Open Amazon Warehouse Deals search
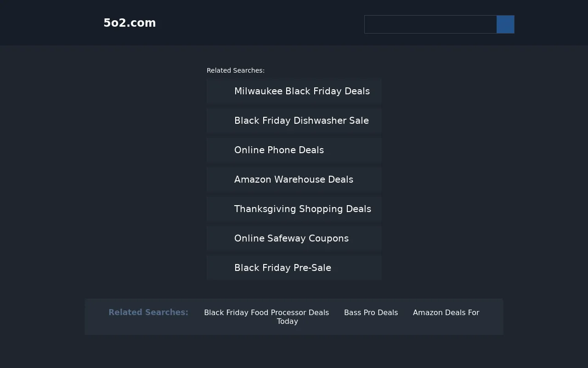The width and height of the screenshot is (588, 368). (x=294, y=179)
